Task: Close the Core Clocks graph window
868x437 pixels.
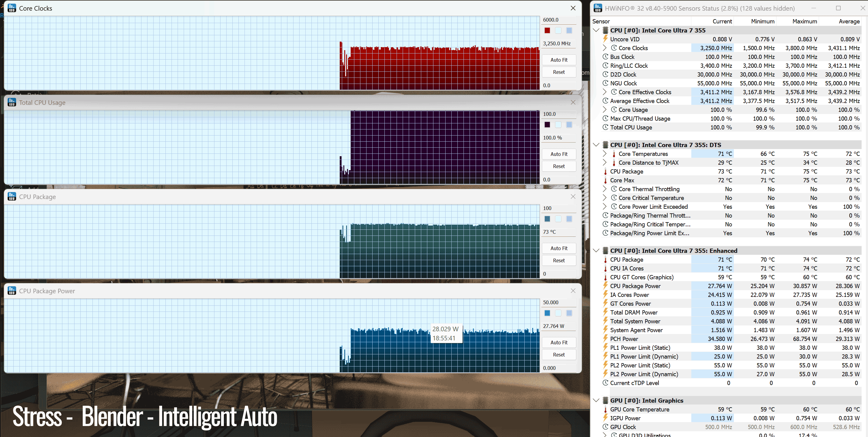Action: (x=573, y=8)
